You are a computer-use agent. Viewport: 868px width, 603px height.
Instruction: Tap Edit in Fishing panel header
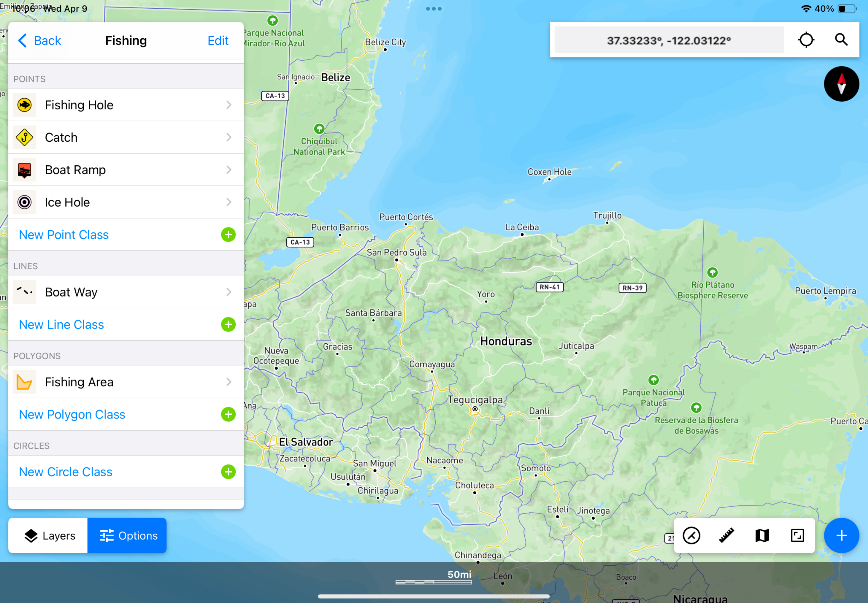point(218,40)
